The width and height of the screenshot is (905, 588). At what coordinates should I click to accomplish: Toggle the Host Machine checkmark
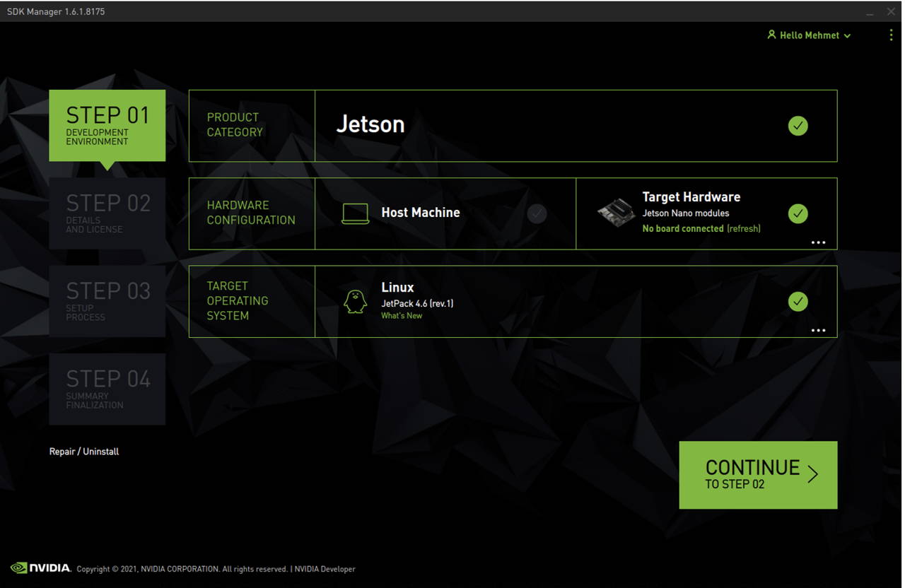tap(537, 213)
